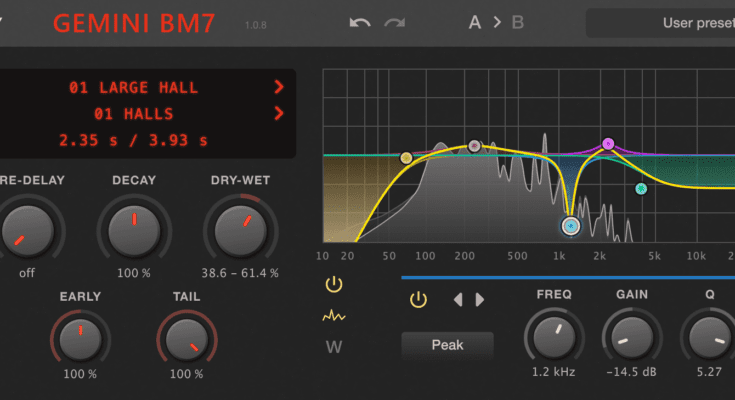Select the A comparison state
The height and width of the screenshot is (400, 735).
tap(476, 23)
